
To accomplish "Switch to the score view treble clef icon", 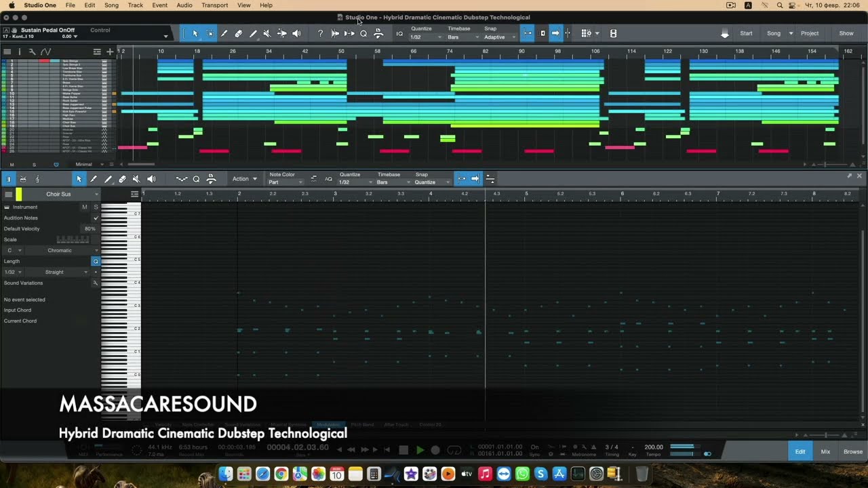I will click(x=37, y=179).
